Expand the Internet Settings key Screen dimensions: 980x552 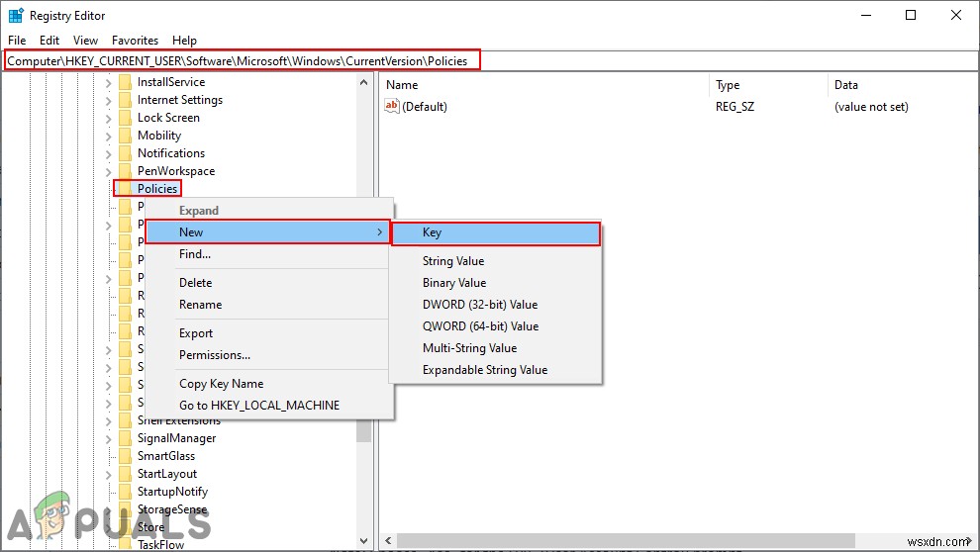(x=109, y=100)
